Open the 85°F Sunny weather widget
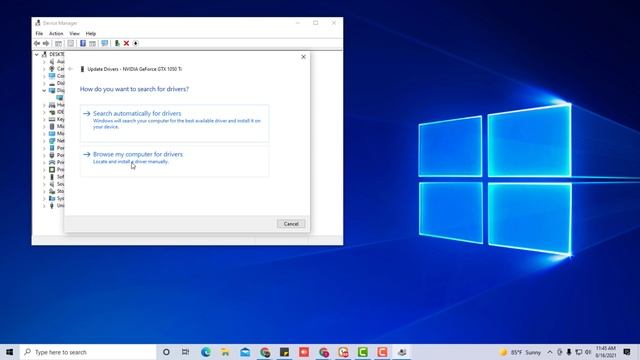 coord(521,352)
